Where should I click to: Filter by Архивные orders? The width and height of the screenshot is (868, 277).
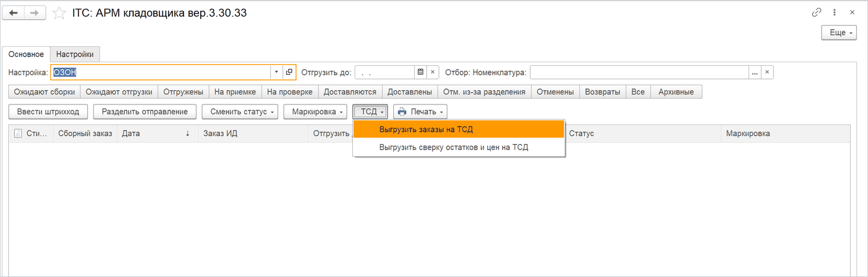tap(677, 92)
